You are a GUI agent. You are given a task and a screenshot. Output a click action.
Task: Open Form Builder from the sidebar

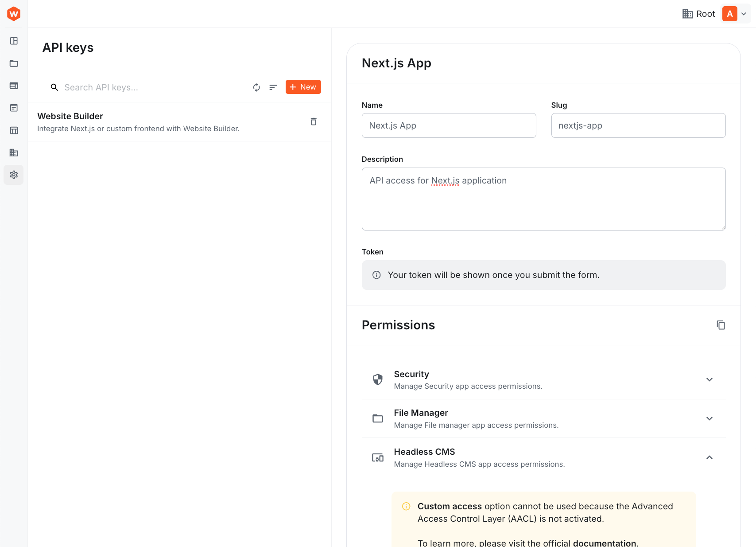tap(13, 108)
